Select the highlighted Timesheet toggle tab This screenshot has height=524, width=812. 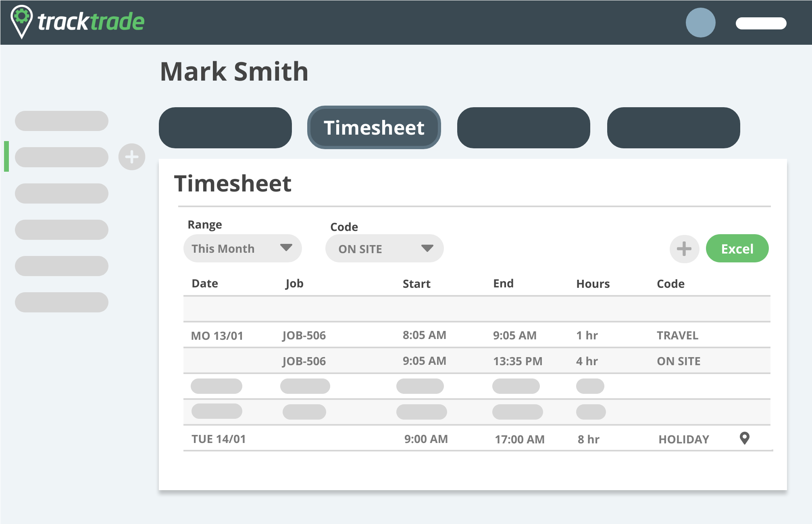point(374,127)
